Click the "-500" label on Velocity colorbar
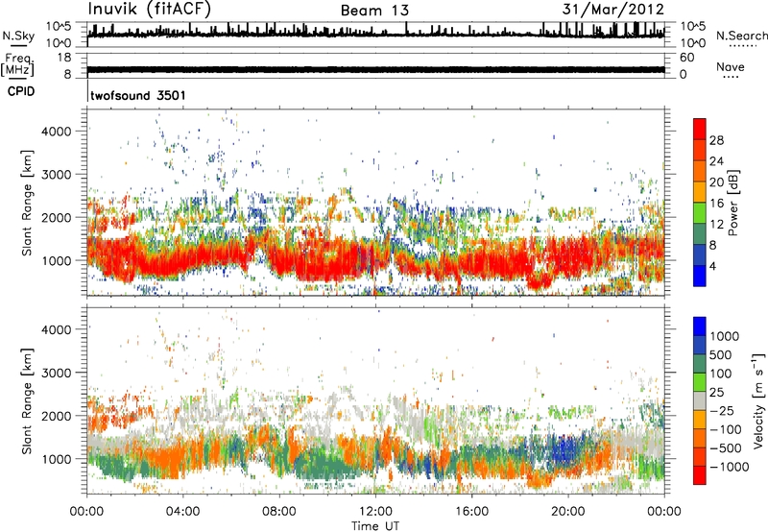Image resolution: width=768 pixels, height=532 pixels. pos(726,448)
